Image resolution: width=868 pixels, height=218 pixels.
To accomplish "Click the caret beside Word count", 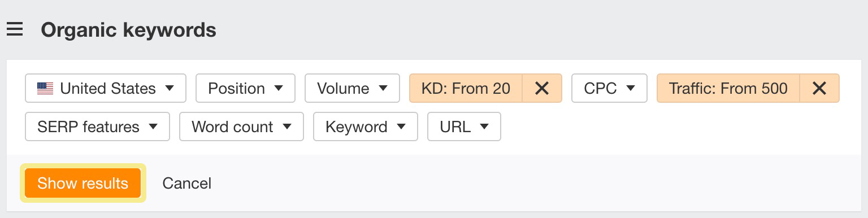I will click(x=287, y=127).
